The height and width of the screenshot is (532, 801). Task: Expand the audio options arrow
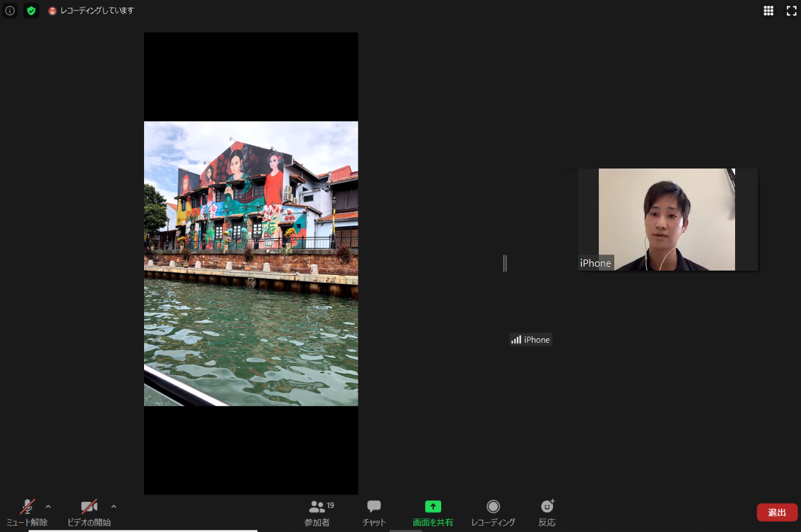pos(48,507)
